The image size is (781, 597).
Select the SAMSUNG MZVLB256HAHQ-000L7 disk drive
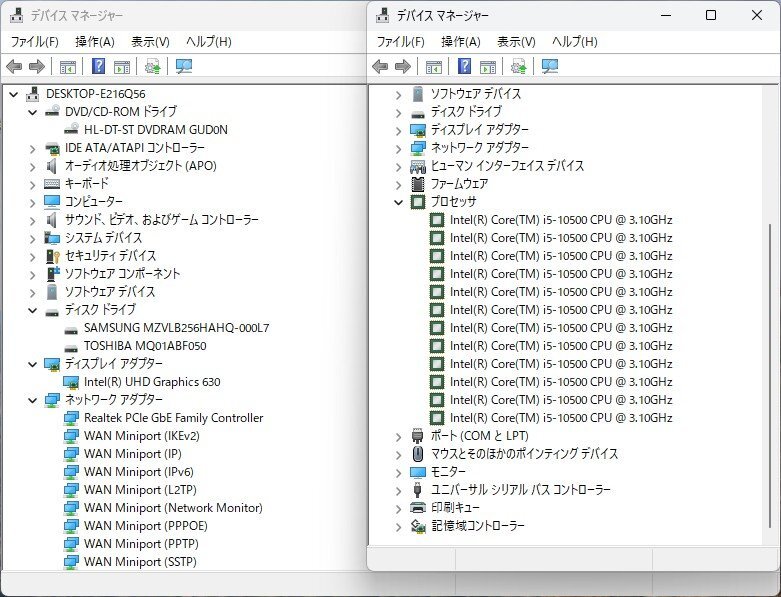click(176, 328)
